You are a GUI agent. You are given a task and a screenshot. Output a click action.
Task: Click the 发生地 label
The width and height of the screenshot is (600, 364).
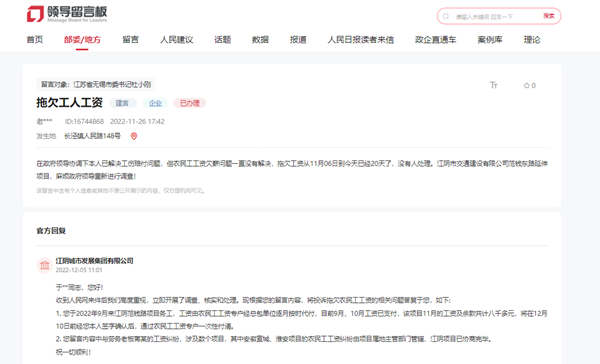pyautogui.click(x=46, y=136)
